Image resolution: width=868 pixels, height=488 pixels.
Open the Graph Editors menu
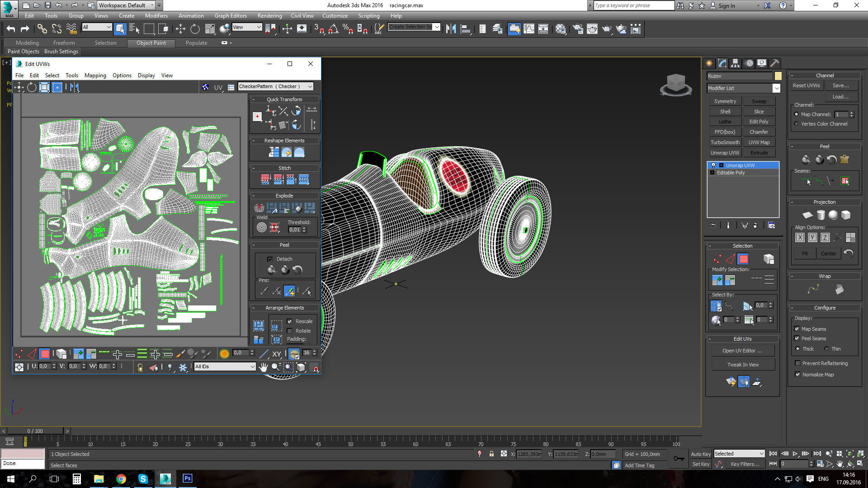pos(231,16)
